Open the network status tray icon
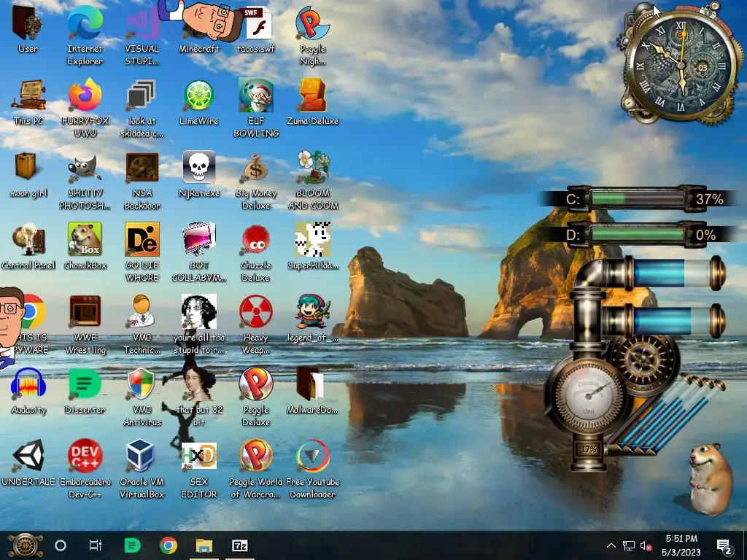 (628, 545)
